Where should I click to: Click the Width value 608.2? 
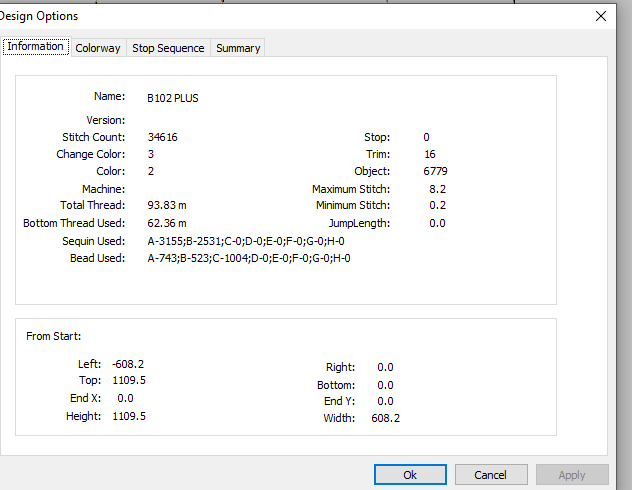point(386,418)
